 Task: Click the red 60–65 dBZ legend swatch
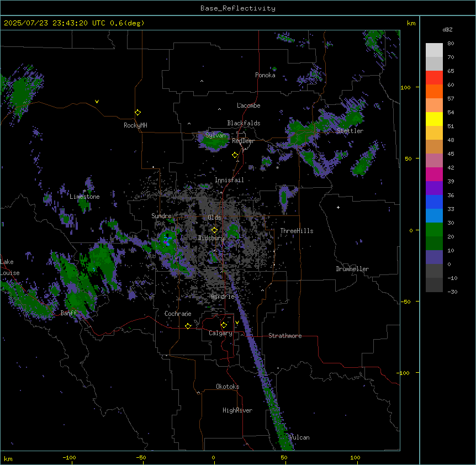434,78
